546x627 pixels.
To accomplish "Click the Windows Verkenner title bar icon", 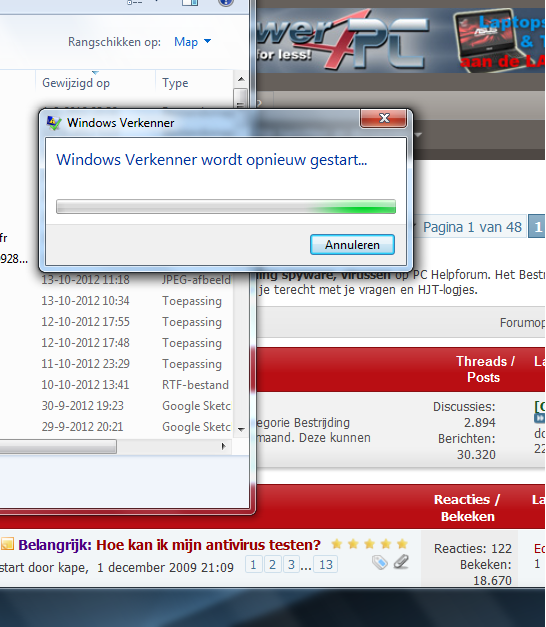I will tap(54, 123).
